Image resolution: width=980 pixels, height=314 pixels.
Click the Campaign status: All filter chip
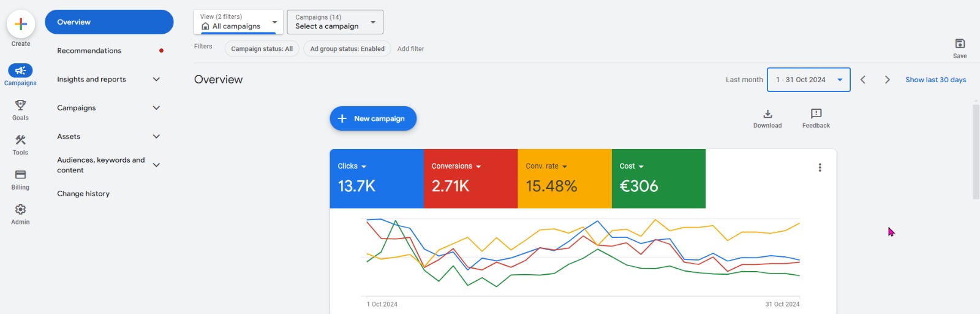(x=262, y=48)
